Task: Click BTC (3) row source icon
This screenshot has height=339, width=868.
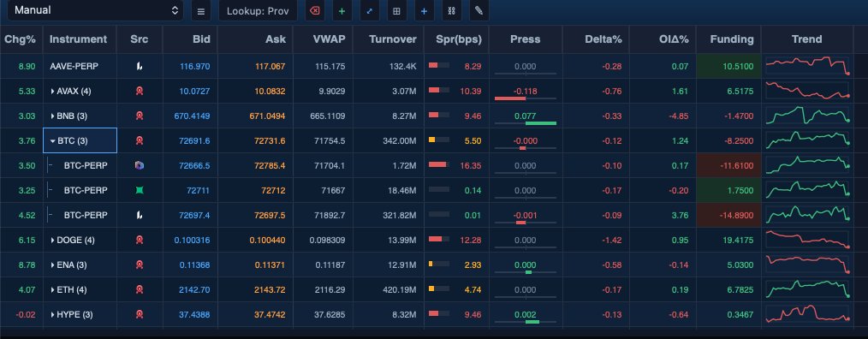Action: [140, 141]
